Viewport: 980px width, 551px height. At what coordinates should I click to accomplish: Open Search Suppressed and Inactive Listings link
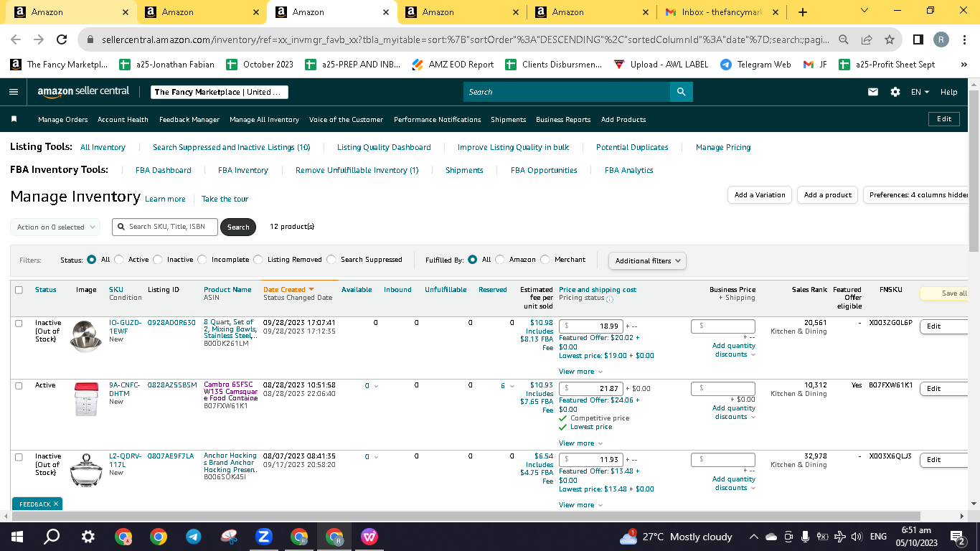click(231, 147)
